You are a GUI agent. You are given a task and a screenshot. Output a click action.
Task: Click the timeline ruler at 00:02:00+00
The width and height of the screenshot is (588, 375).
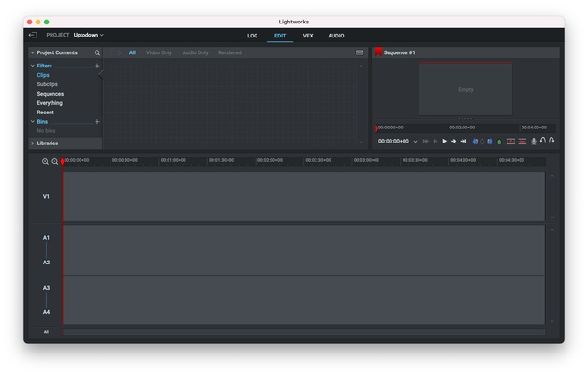[x=270, y=160]
